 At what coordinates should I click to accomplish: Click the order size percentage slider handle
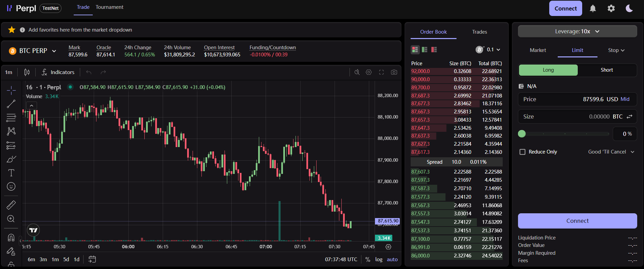(522, 134)
